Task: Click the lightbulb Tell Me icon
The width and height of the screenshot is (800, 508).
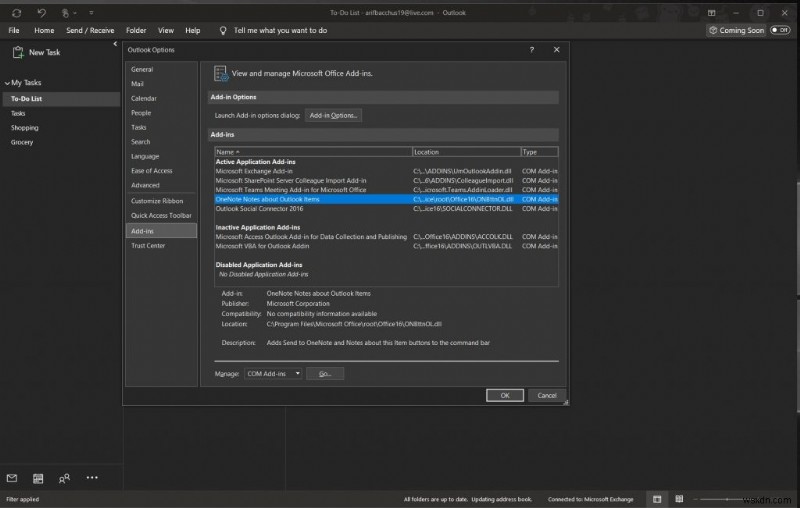Action: pyautogui.click(x=222, y=31)
